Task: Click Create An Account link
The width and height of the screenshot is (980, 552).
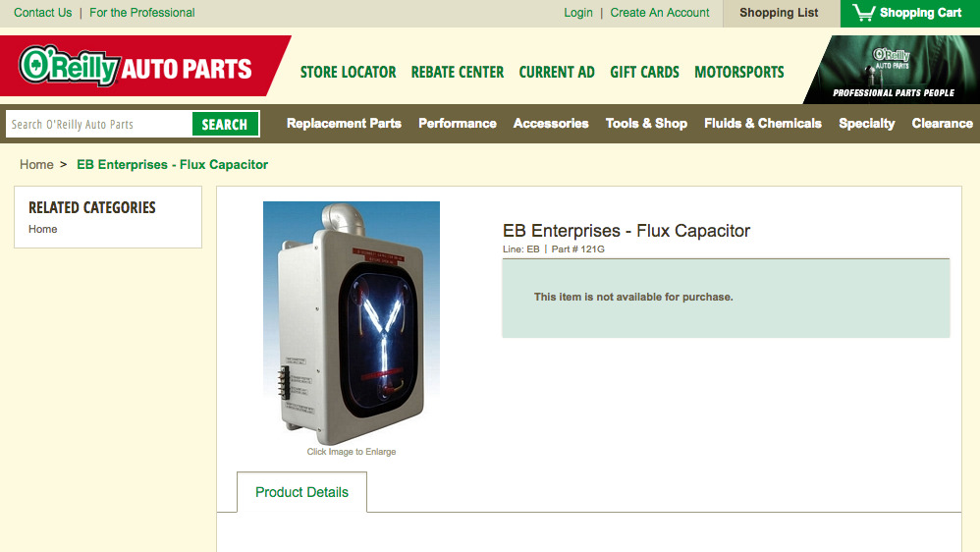Action: click(659, 13)
